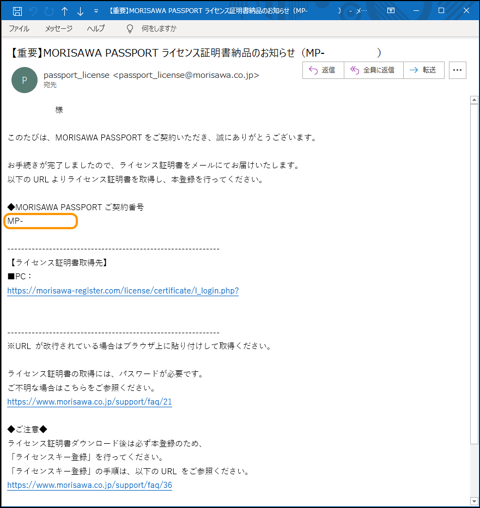Click the 返信 reply button
This screenshot has width=480, height=508.
(323, 70)
